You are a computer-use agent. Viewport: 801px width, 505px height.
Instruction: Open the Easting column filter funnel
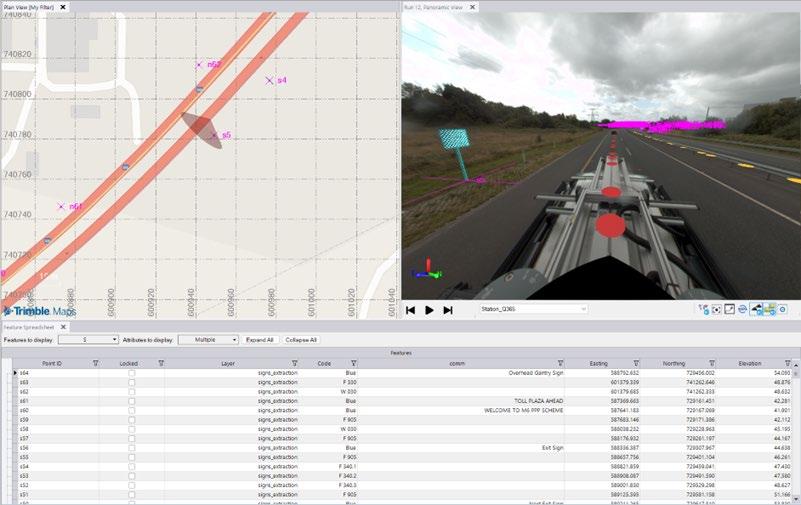[636, 363]
